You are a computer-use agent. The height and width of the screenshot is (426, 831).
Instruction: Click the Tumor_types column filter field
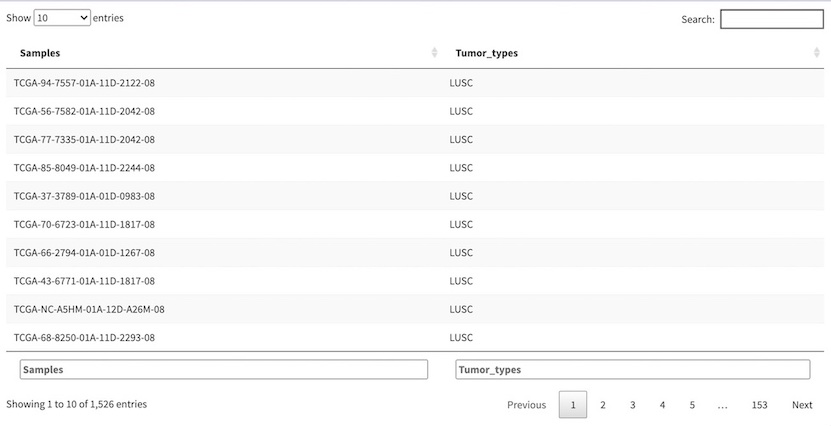(x=632, y=369)
